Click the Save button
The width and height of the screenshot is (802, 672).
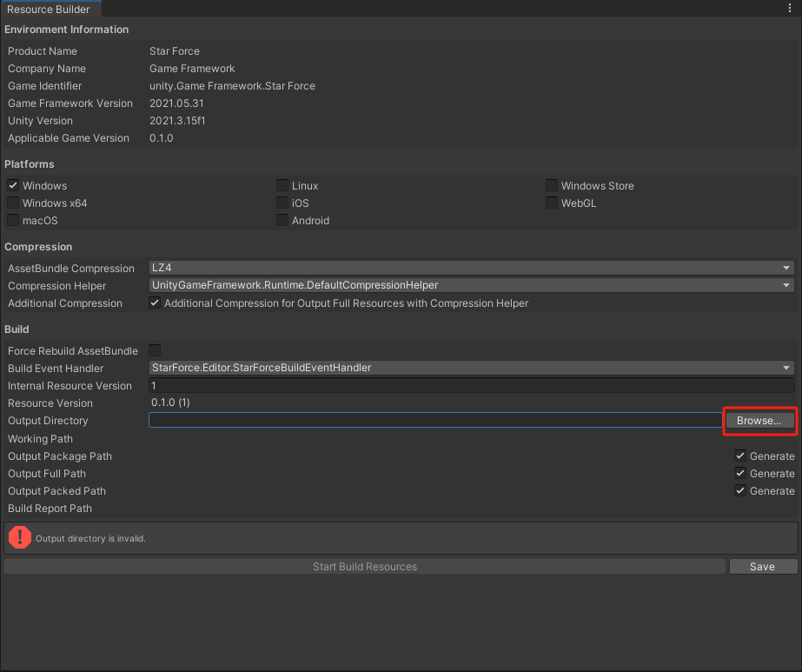coord(762,566)
